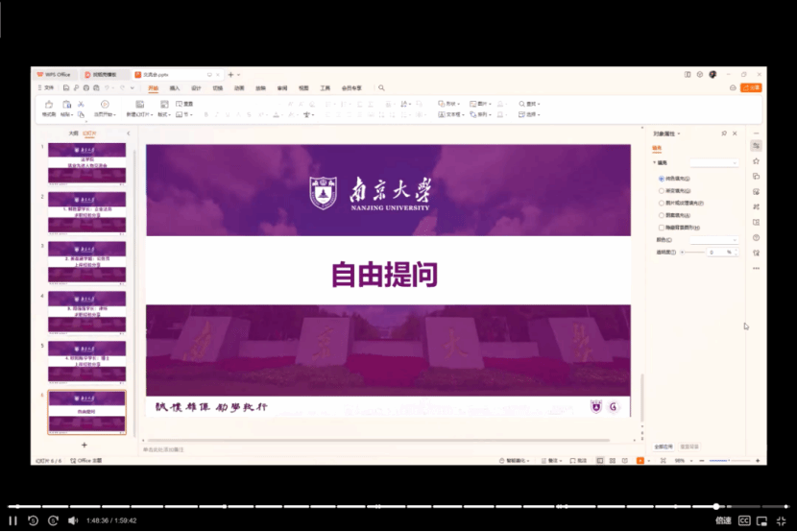The image size is (797, 532).
Task: Open the Design (设计) ribbon tab
Action: (196, 88)
